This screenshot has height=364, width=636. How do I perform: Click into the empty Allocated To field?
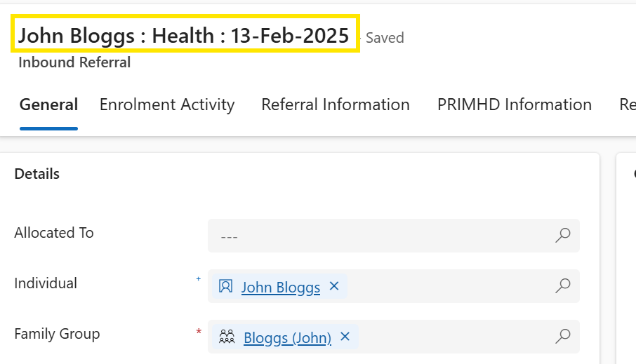381,236
